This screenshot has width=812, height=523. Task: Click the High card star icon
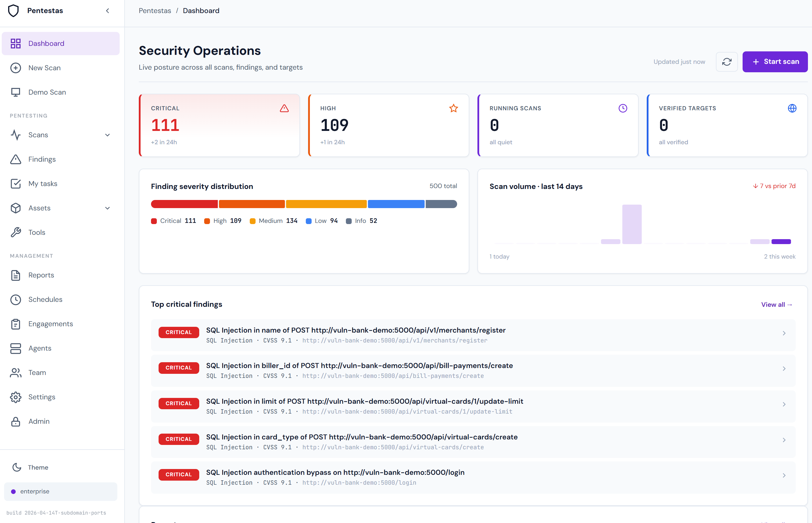coord(454,108)
